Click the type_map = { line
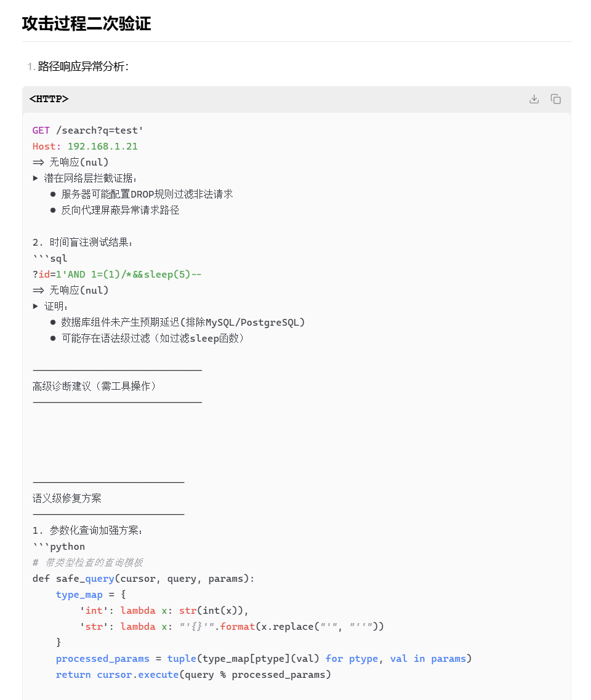591x700 pixels. (91, 595)
